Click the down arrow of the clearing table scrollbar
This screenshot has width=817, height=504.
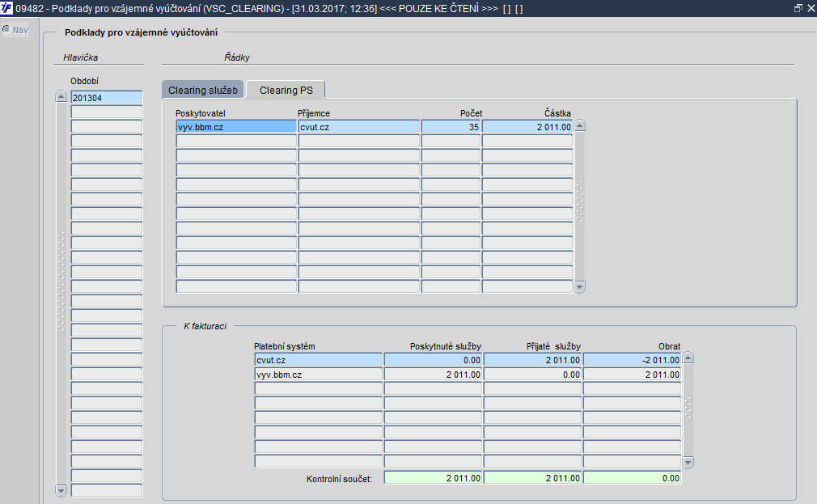pyautogui.click(x=579, y=286)
